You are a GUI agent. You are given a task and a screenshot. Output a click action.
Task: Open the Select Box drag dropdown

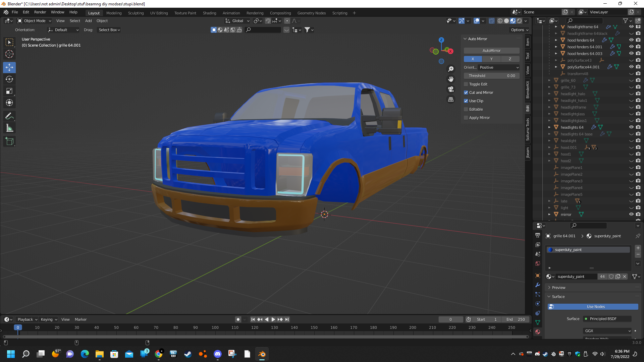(x=109, y=30)
